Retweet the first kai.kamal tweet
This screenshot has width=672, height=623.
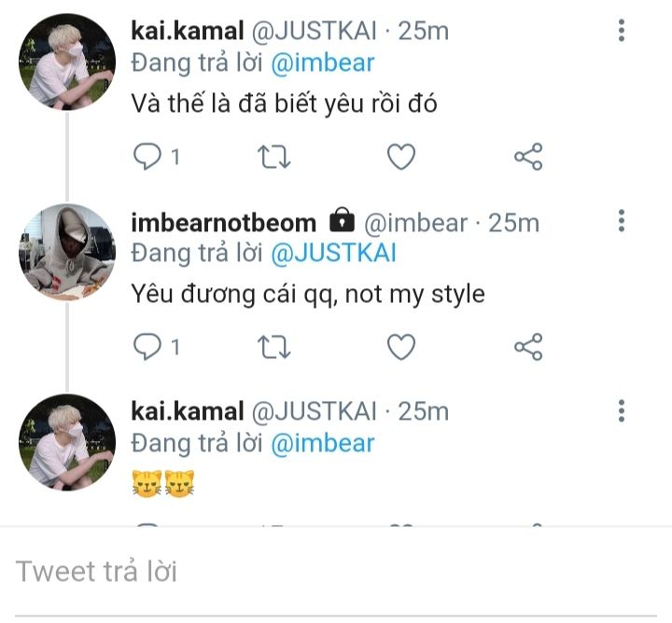pyautogui.click(x=273, y=158)
